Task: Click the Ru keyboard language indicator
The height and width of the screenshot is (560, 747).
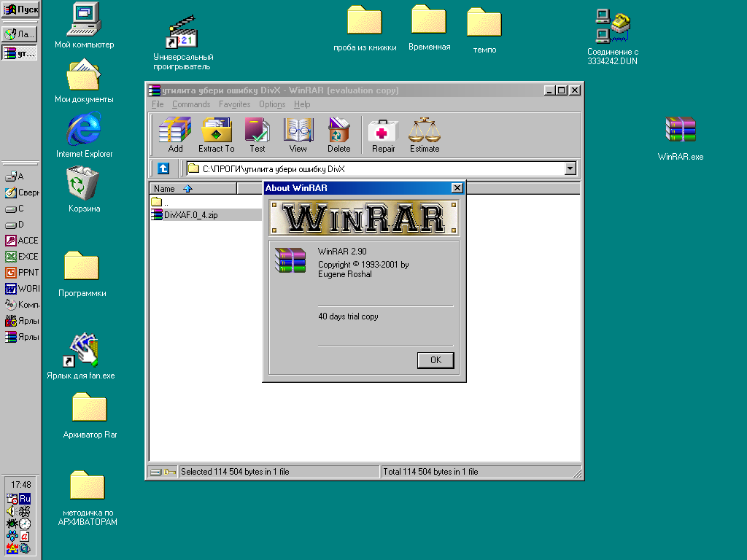Action: pos(25,499)
